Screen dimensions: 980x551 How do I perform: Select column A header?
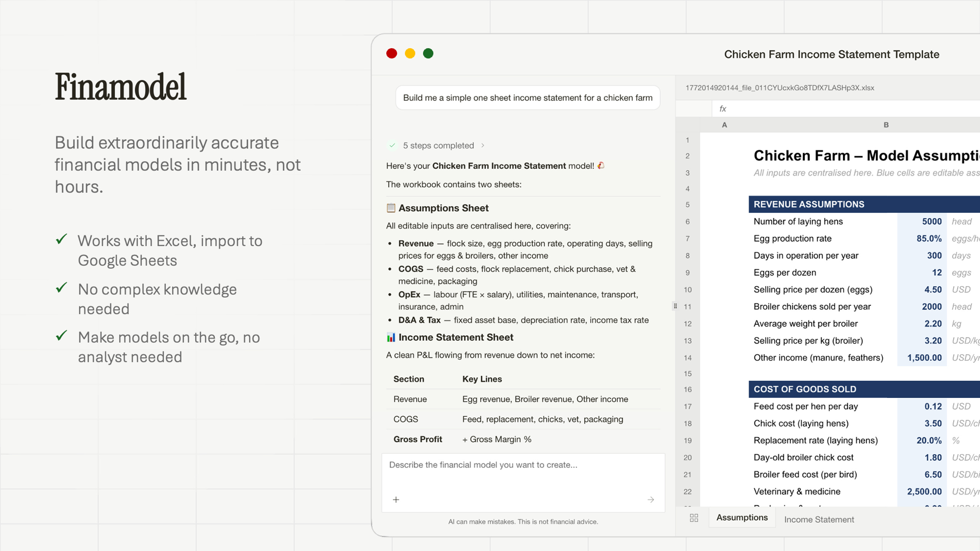724,125
